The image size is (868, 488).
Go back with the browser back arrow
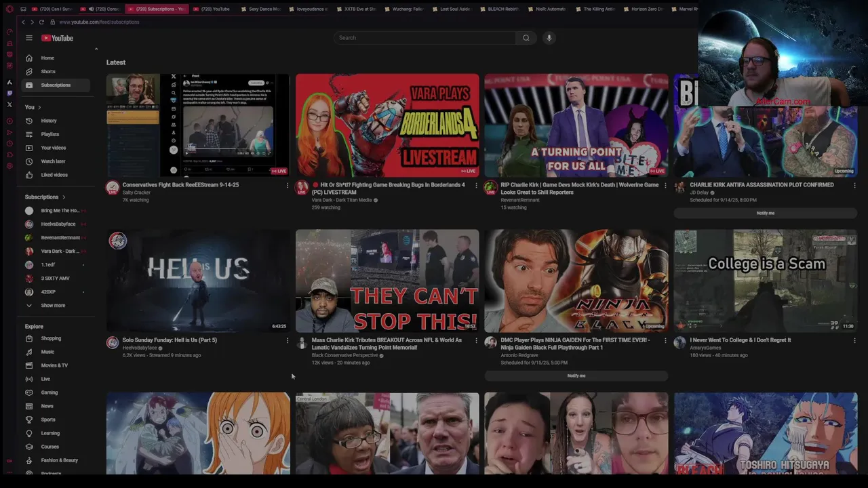(x=23, y=22)
